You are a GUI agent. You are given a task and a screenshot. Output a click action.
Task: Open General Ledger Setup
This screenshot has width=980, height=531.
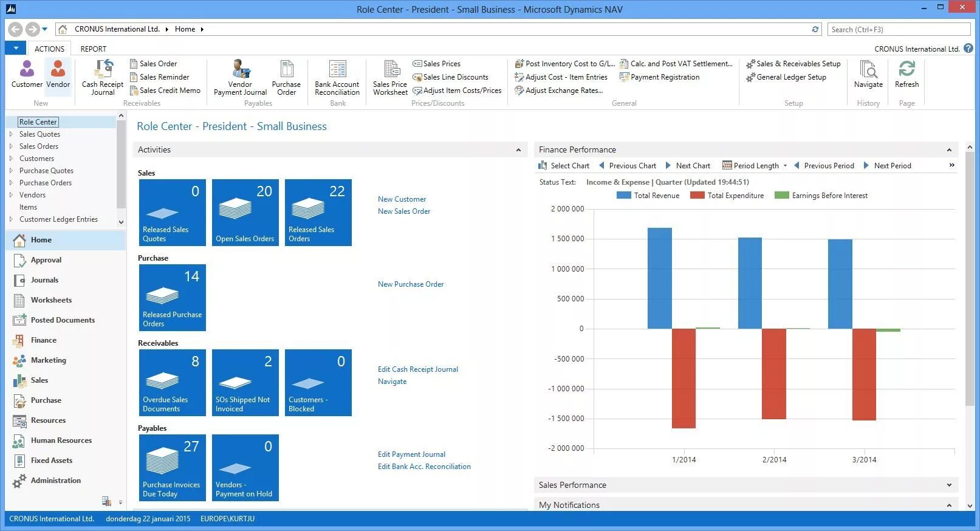[x=786, y=77]
